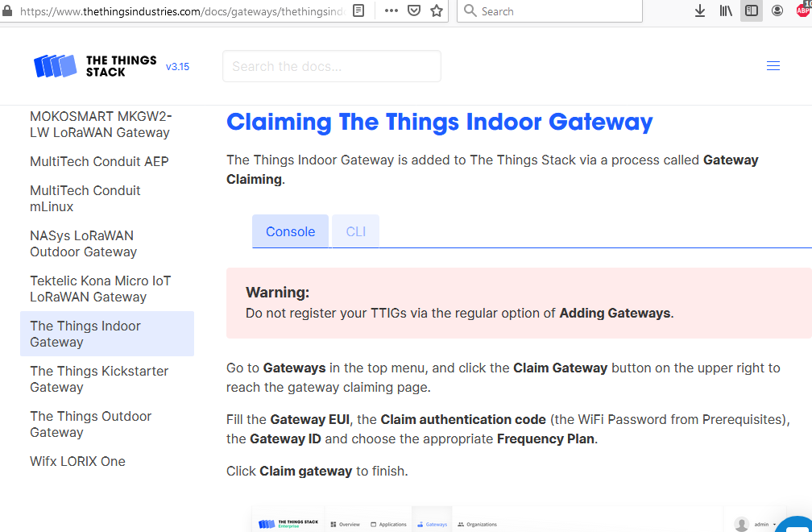Image resolution: width=812 pixels, height=532 pixels.
Task: Open Firefox library menu
Action: pos(726,11)
